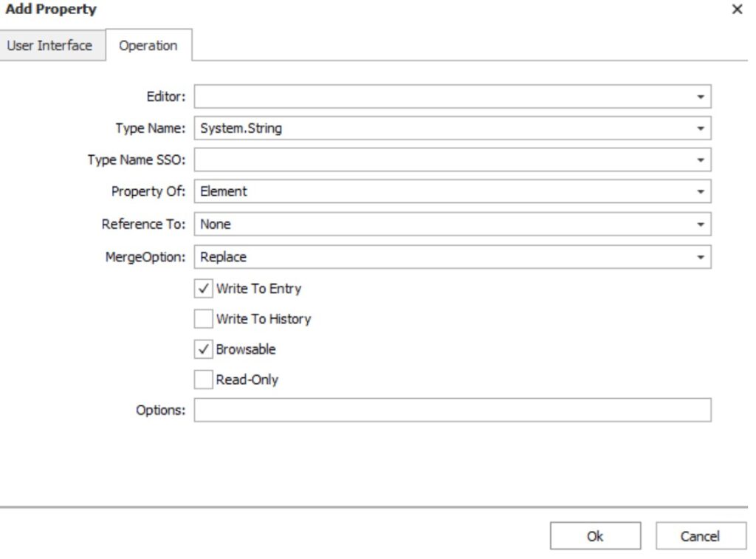Tick the Read-Only checkbox
Image resolution: width=756 pixels, height=559 pixels.
click(x=204, y=380)
